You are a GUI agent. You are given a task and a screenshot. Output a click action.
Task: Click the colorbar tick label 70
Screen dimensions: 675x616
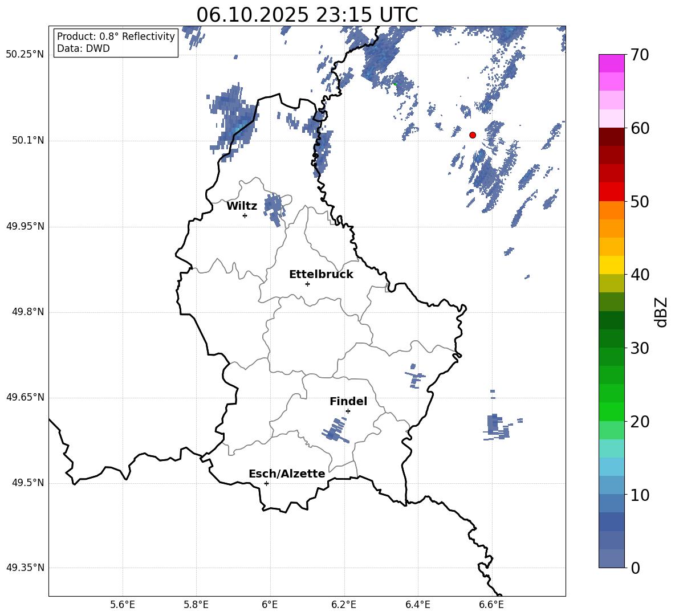pyautogui.click(x=640, y=55)
